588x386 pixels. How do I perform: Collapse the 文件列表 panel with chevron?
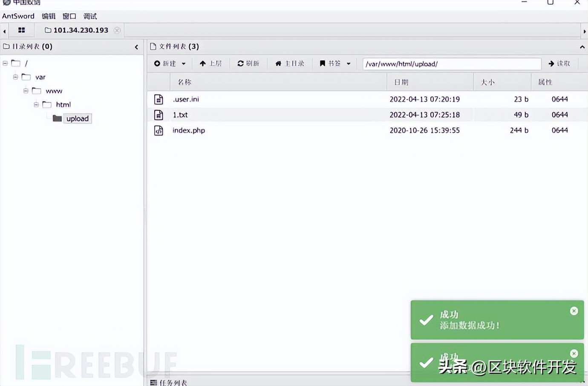point(582,47)
